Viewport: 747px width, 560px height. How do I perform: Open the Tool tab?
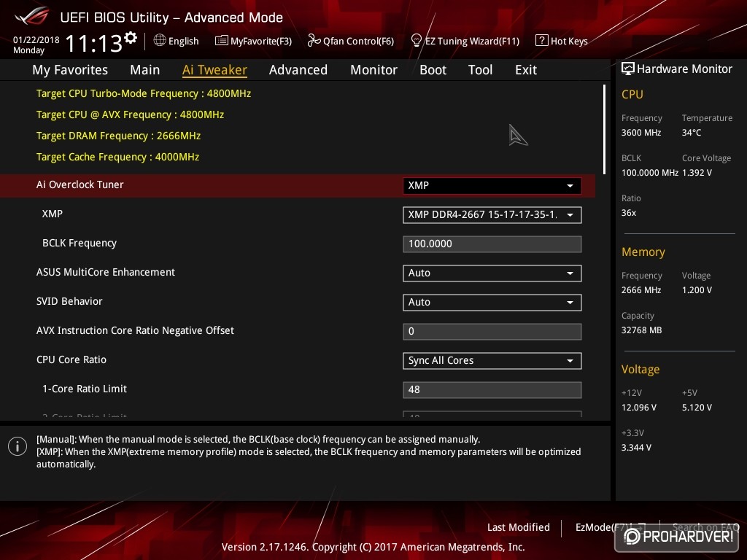480,70
